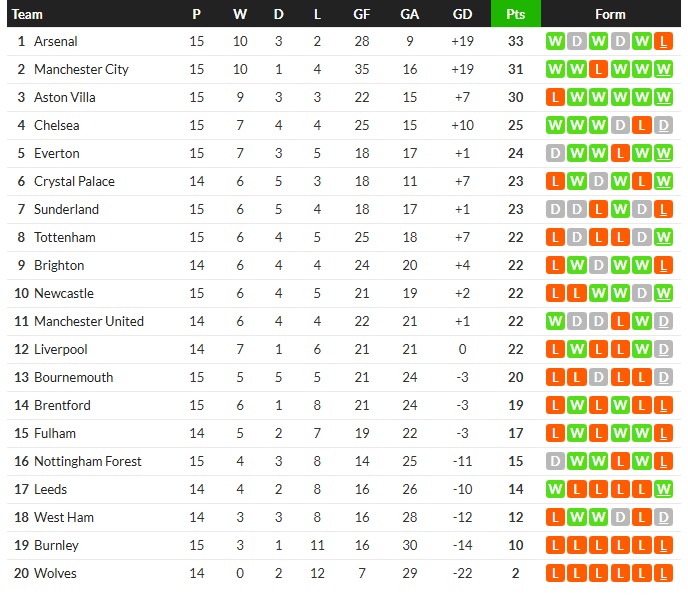Click Manchester City's only loss form badge

598,70
